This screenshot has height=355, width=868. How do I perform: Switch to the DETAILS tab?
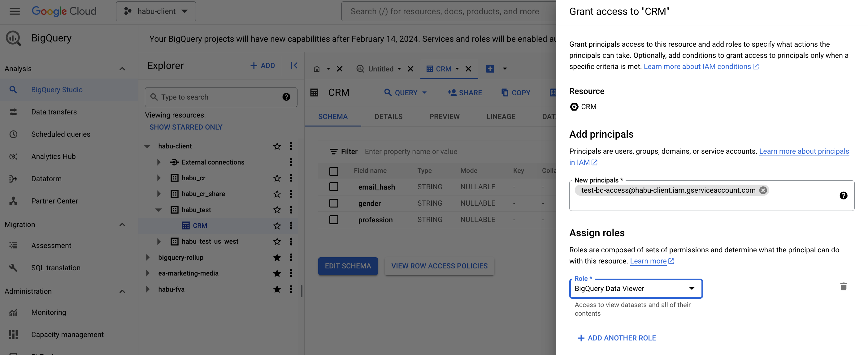(x=388, y=117)
